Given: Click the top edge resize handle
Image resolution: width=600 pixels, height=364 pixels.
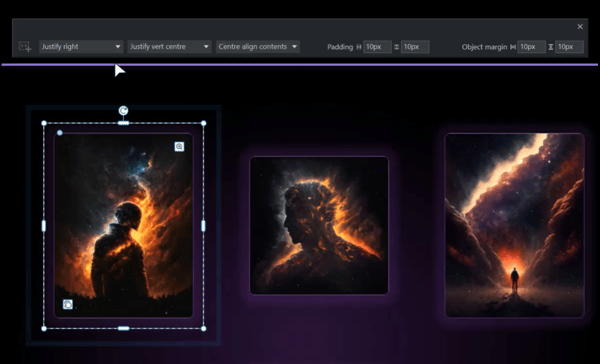Looking at the screenshot, I should (x=124, y=123).
